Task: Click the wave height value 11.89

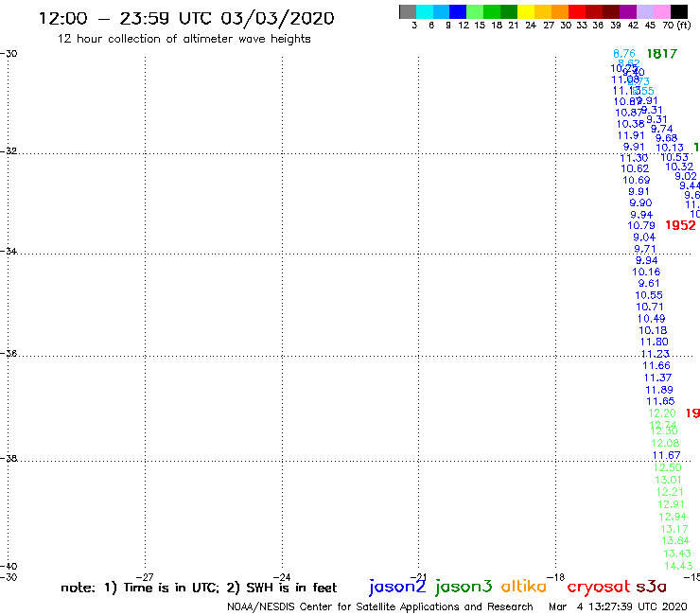Action: 659,390
